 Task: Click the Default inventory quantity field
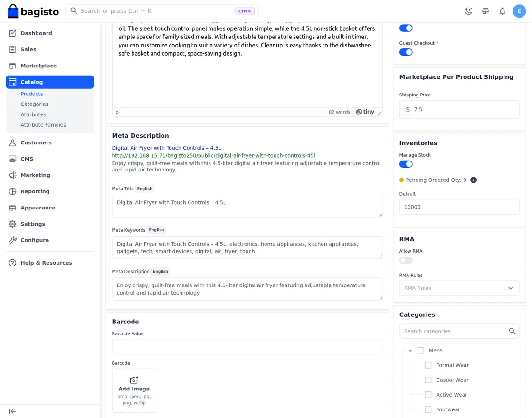[459, 207]
